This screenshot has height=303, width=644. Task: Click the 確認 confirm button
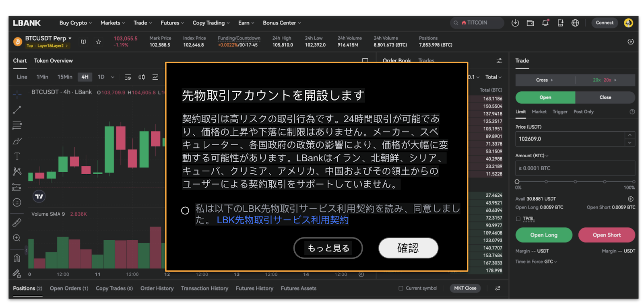coord(408,248)
